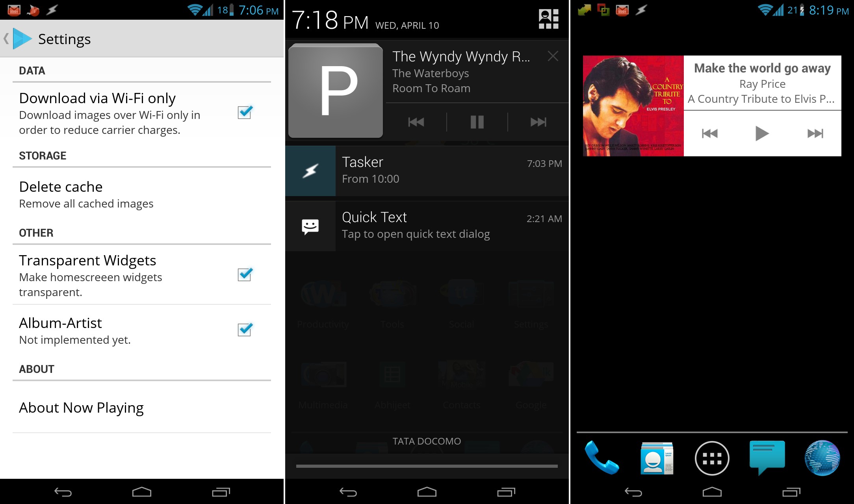Open quick settings with the grid icon

[549, 19]
